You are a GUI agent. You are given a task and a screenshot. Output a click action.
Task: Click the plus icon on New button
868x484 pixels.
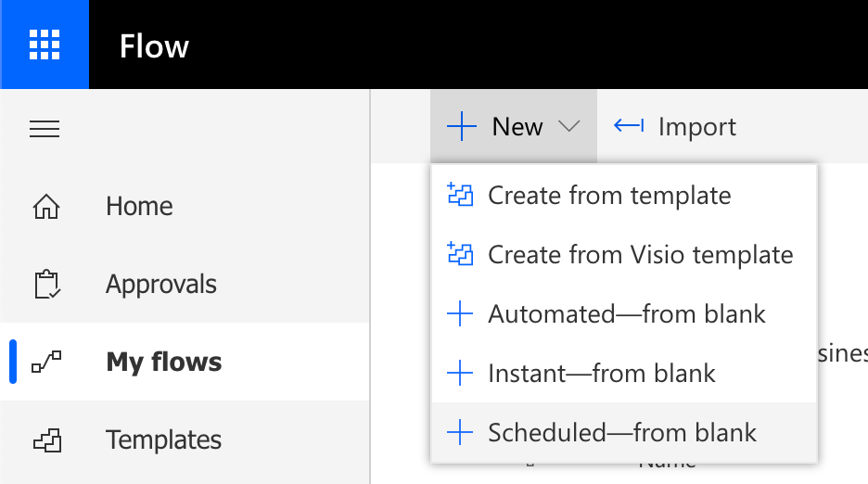click(x=461, y=126)
